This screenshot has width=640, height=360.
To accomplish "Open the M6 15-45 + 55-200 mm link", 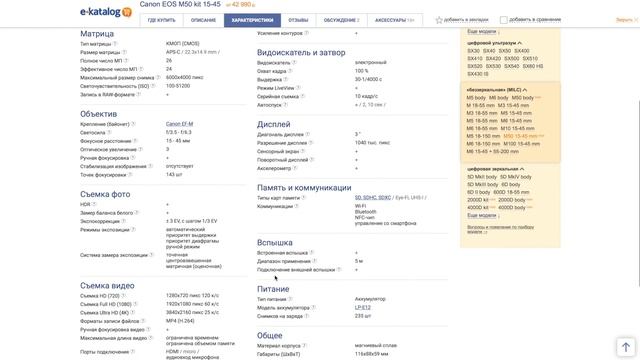I will tap(493, 151).
